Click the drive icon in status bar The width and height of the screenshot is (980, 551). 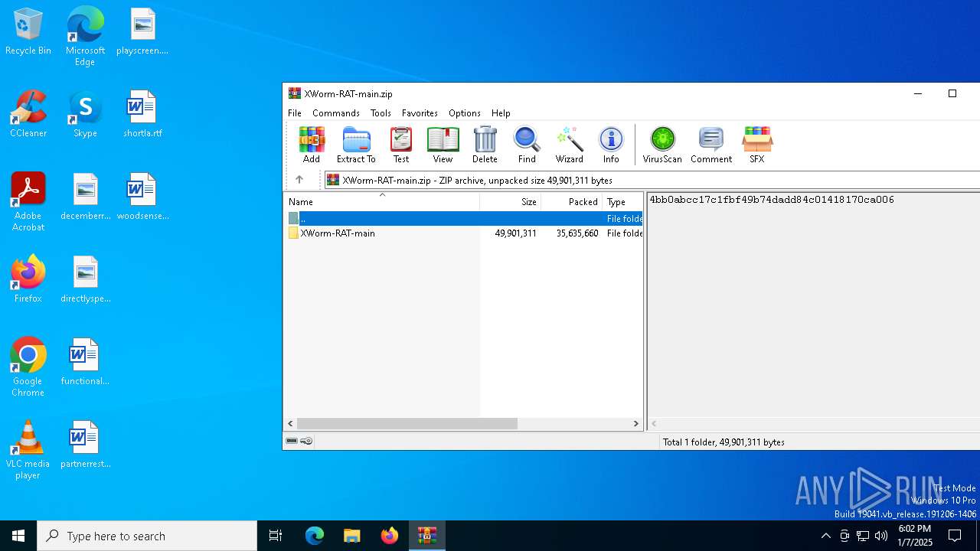point(292,441)
